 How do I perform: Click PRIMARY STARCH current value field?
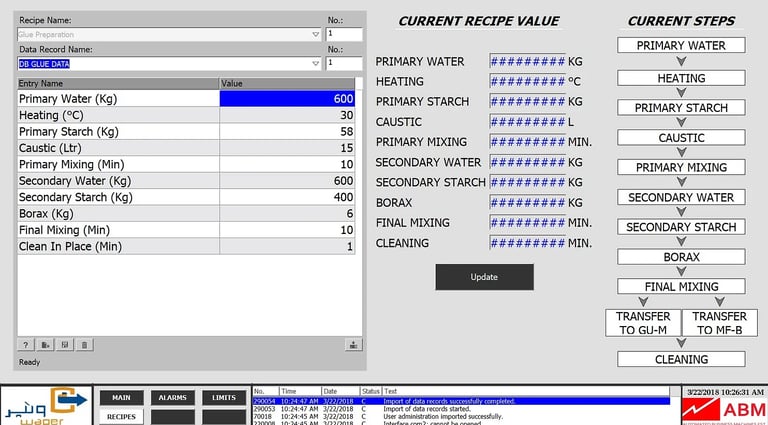(528, 102)
